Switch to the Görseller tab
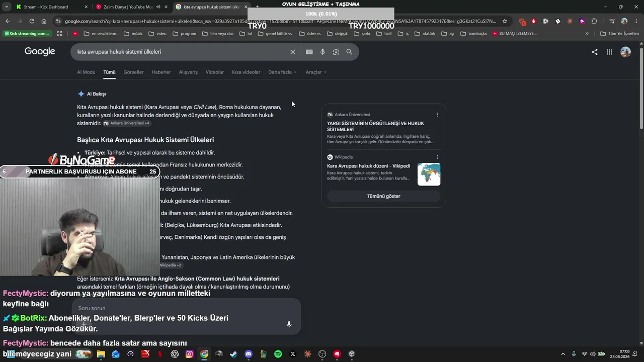Screen dimensions: 644x362 click(x=133, y=72)
